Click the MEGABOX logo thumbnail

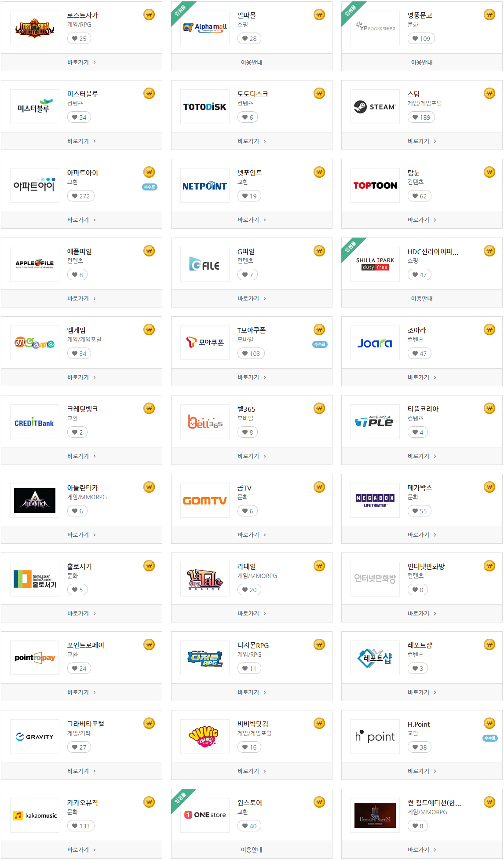tap(375, 501)
